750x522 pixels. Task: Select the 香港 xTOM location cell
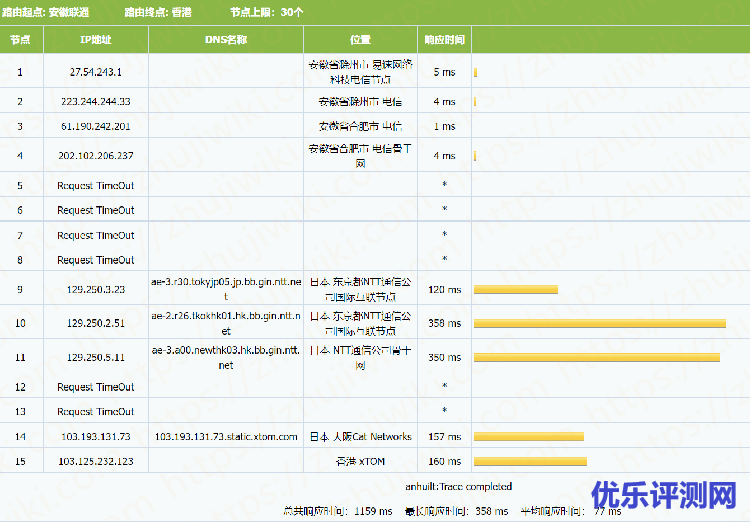tap(360, 462)
